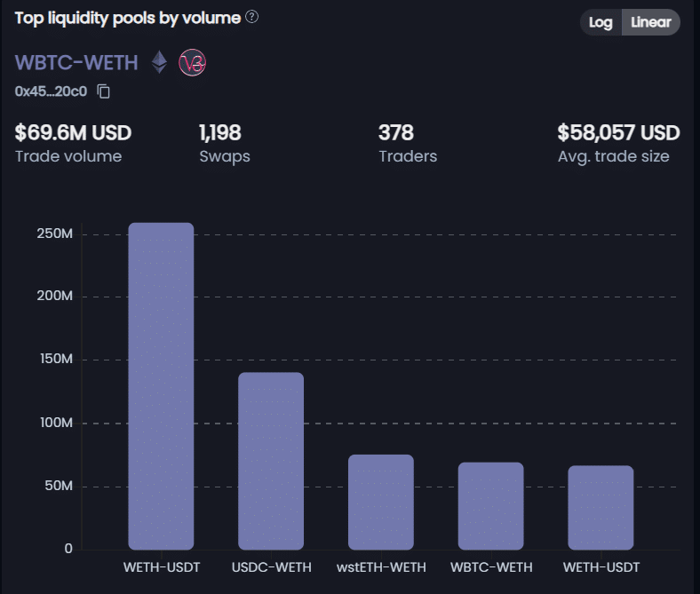
Task: Click the "Top liquidity pools by volume" title
Action: pyautogui.click(x=127, y=18)
